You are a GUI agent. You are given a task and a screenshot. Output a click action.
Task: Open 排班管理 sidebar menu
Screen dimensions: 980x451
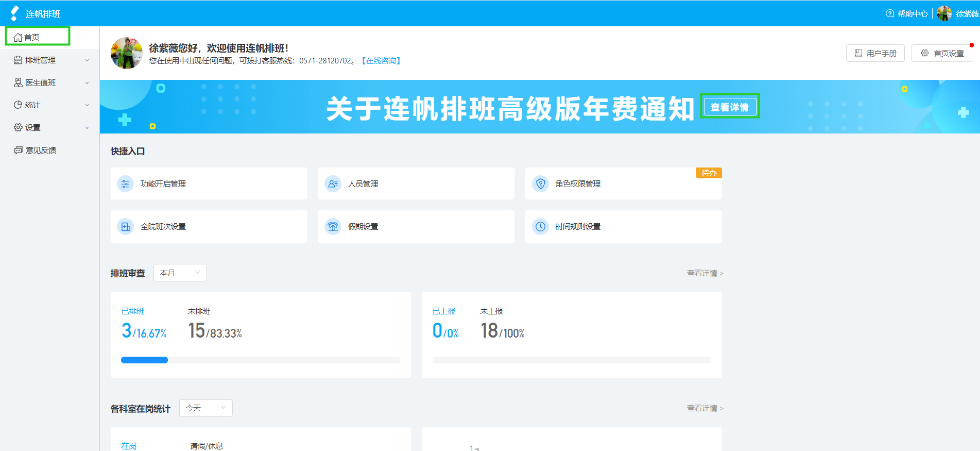click(50, 60)
